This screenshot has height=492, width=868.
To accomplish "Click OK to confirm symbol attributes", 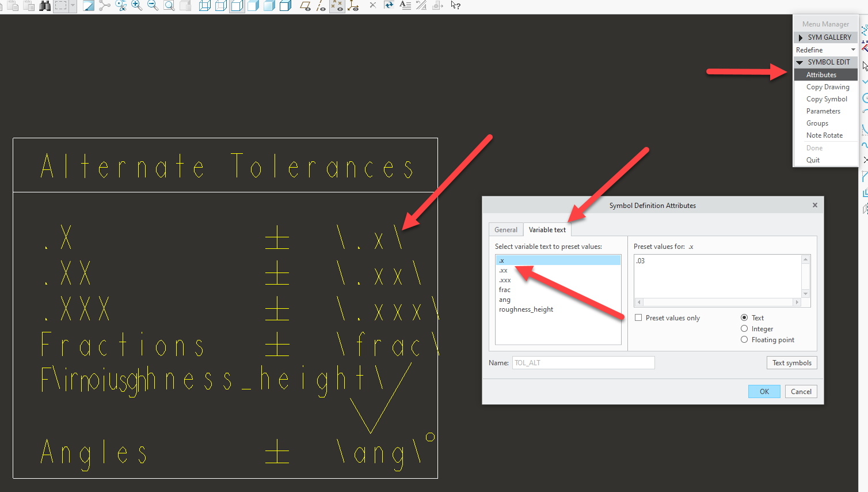I will click(x=764, y=391).
